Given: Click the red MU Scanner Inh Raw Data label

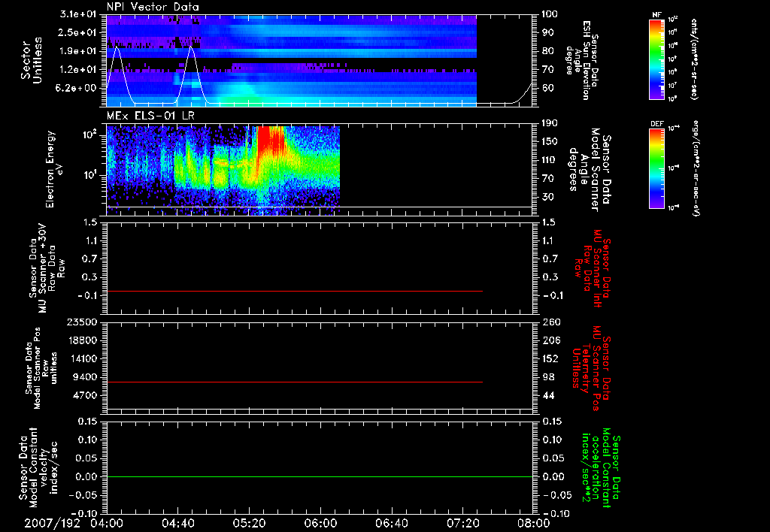Looking at the screenshot, I should coord(593,268).
